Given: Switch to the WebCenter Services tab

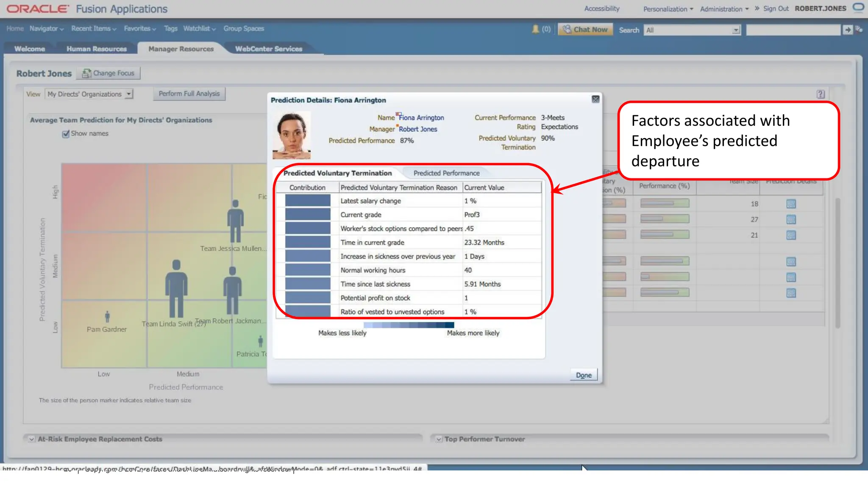Looking at the screenshot, I should click(269, 49).
